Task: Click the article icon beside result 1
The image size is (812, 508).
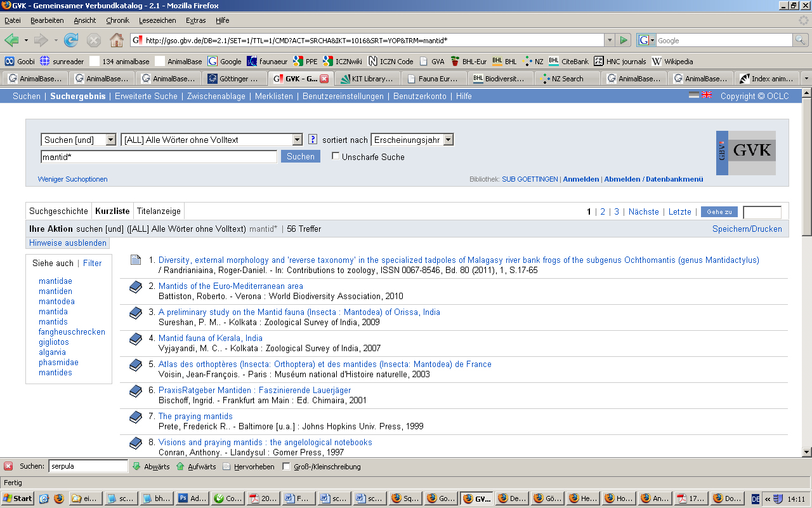Action: 135,260
